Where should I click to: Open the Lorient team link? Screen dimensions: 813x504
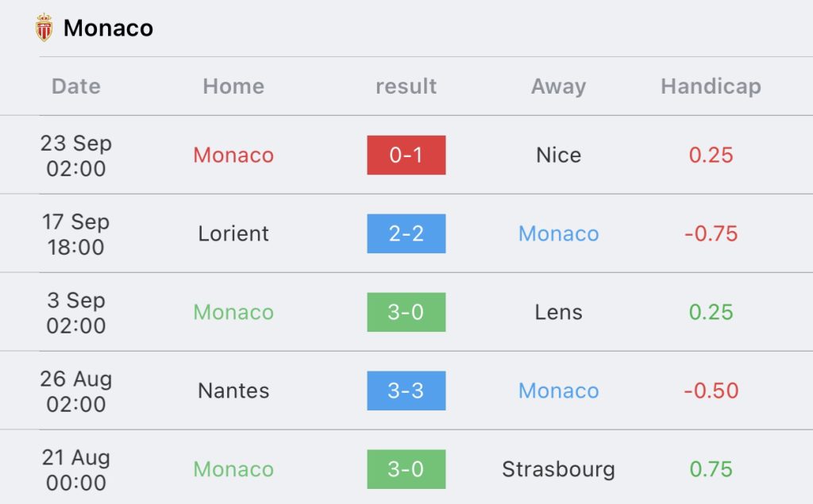[233, 233]
